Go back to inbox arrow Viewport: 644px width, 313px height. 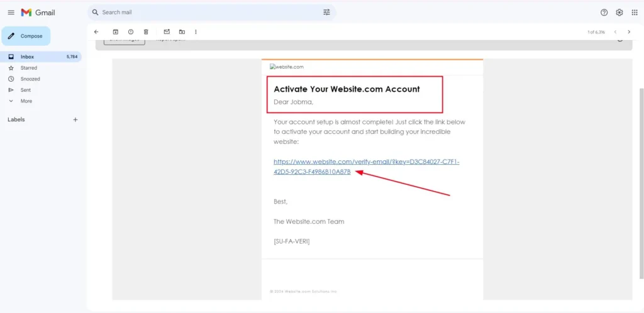96,31
